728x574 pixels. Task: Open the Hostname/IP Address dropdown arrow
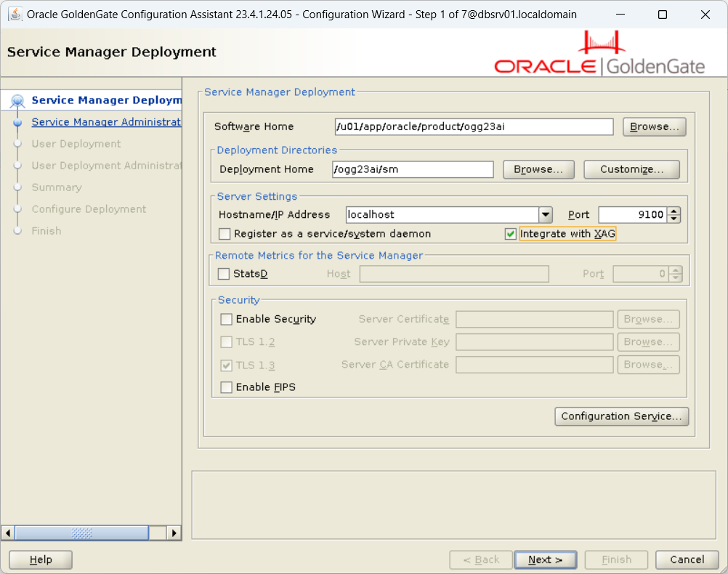point(546,214)
